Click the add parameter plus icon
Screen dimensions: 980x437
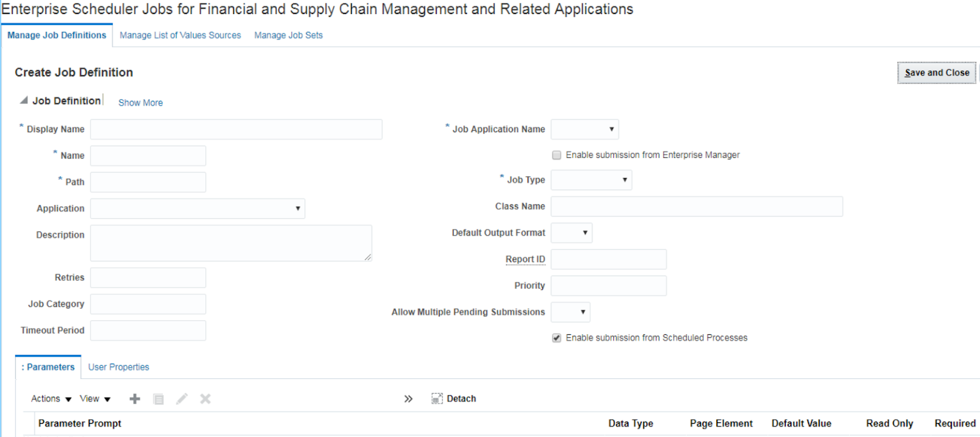click(135, 399)
